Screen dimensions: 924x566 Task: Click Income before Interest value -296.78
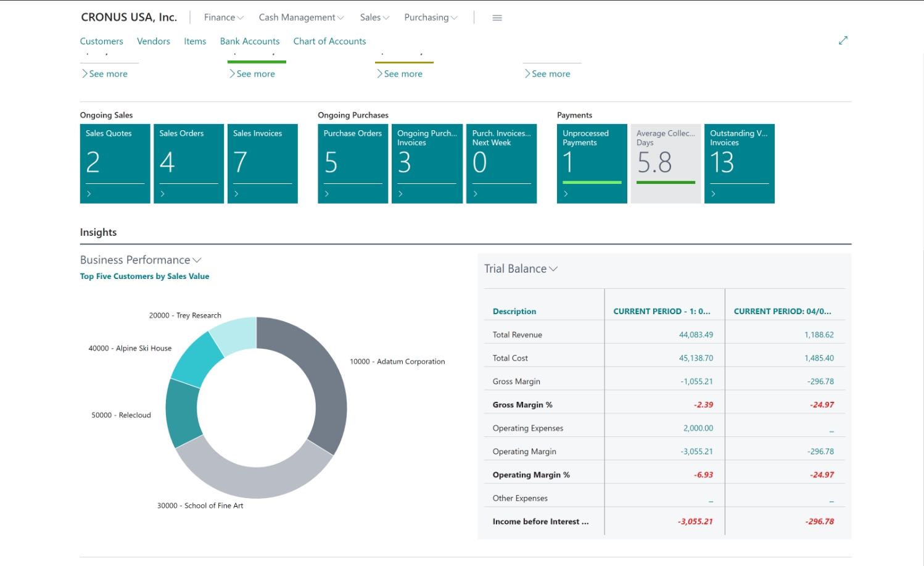pyautogui.click(x=820, y=522)
